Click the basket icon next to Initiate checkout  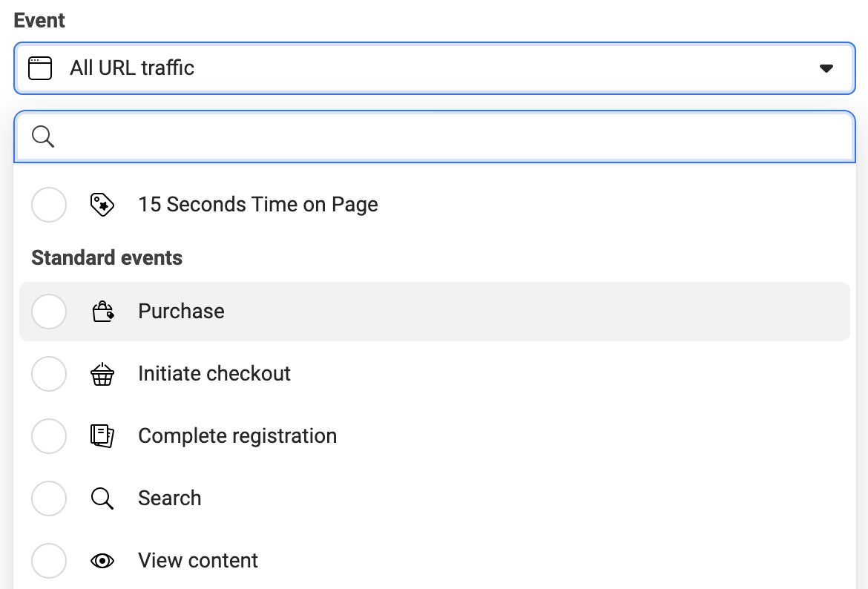(102, 374)
